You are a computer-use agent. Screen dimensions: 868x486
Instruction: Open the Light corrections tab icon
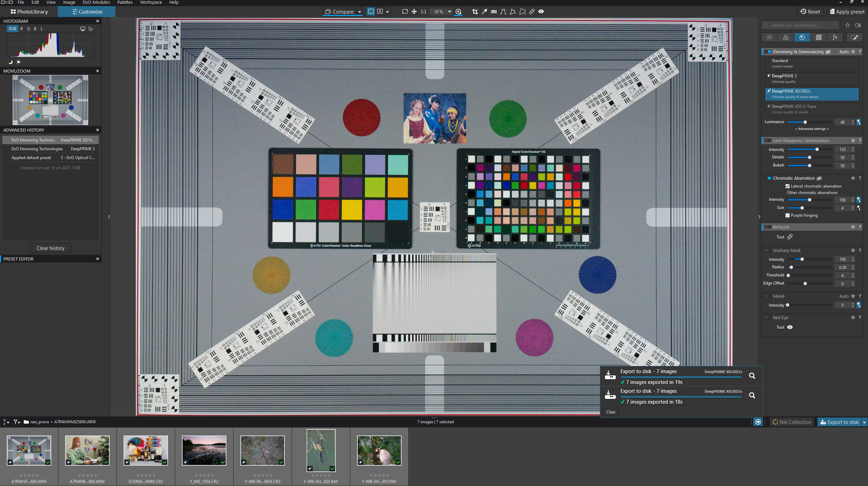[769, 37]
